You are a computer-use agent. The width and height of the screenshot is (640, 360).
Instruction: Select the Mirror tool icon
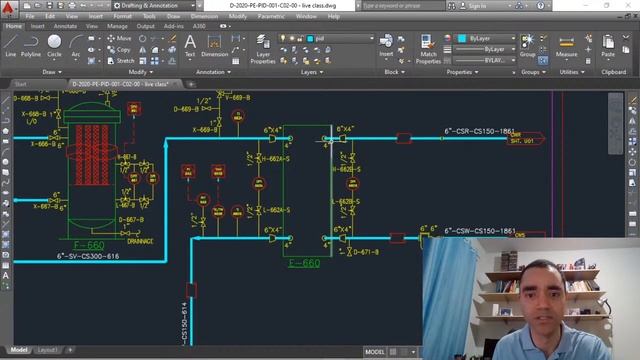point(142,50)
